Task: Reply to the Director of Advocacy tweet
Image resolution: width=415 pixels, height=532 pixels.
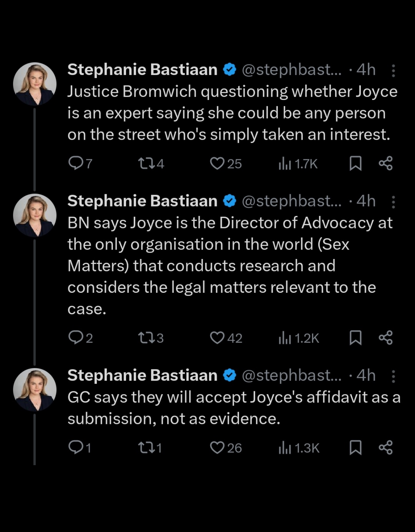Action: pyautogui.click(x=80, y=338)
